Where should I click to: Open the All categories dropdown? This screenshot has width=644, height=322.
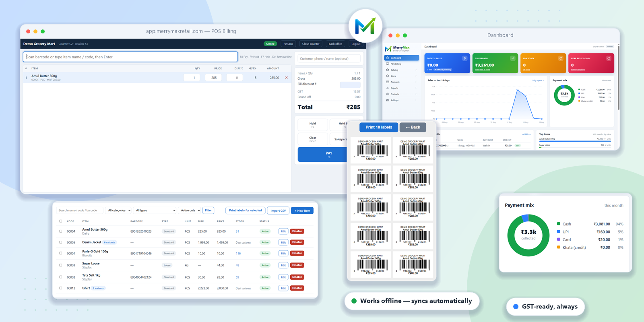(119, 211)
